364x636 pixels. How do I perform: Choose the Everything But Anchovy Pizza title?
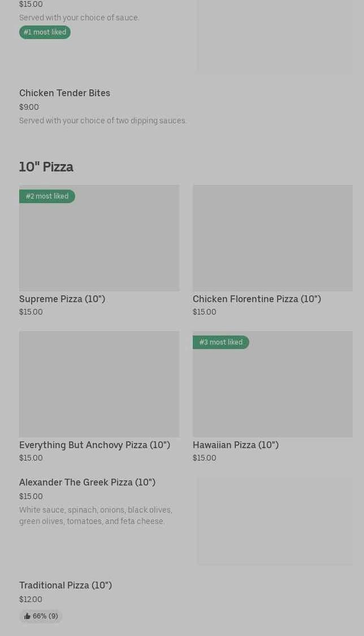click(x=94, y=445)
